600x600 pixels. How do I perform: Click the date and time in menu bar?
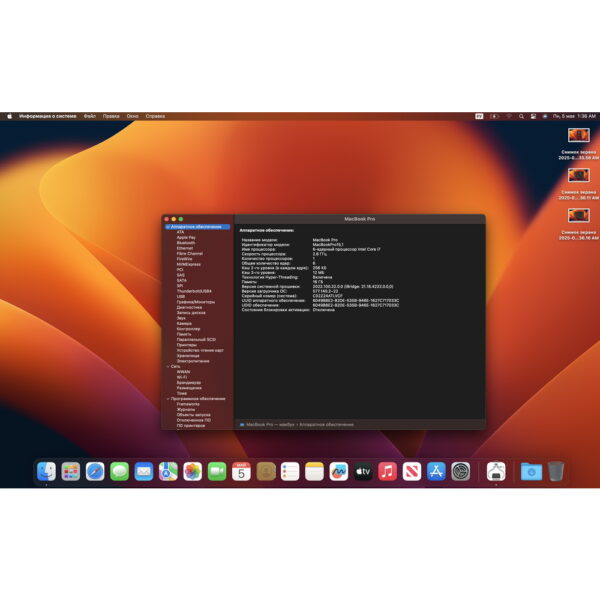[x=574, y=116]
